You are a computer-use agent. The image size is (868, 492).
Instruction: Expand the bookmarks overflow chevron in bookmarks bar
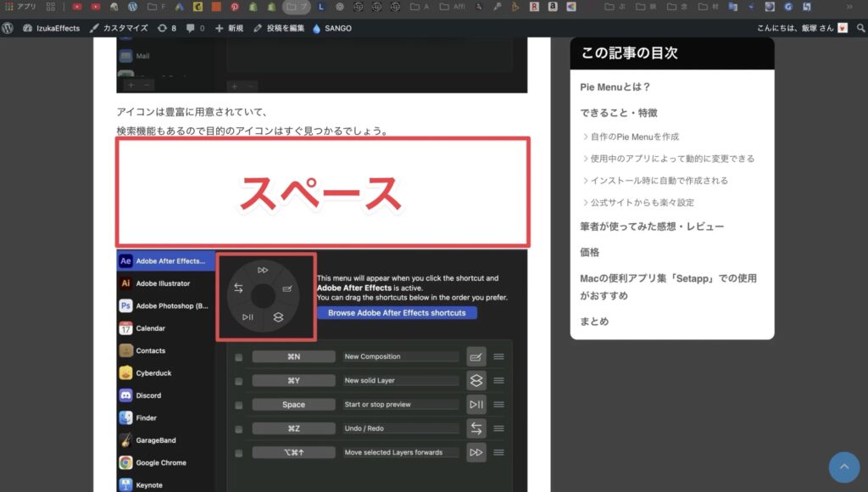coord(850,7)
